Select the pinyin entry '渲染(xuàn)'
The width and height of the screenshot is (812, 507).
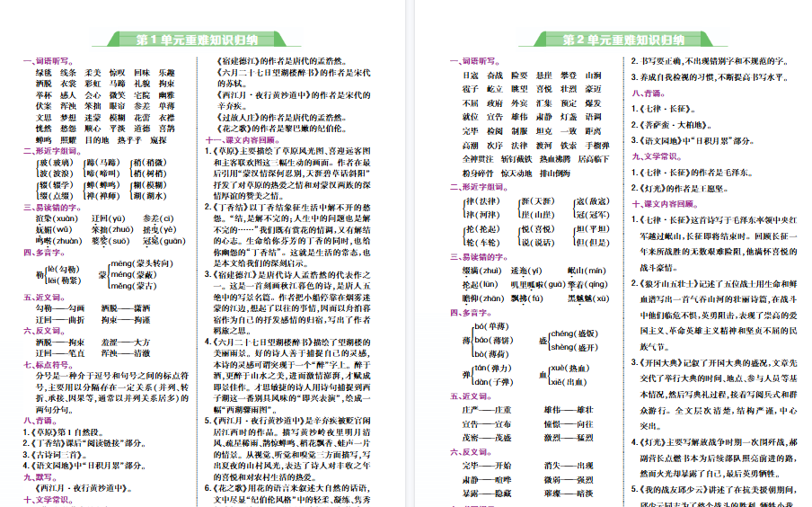57,218
